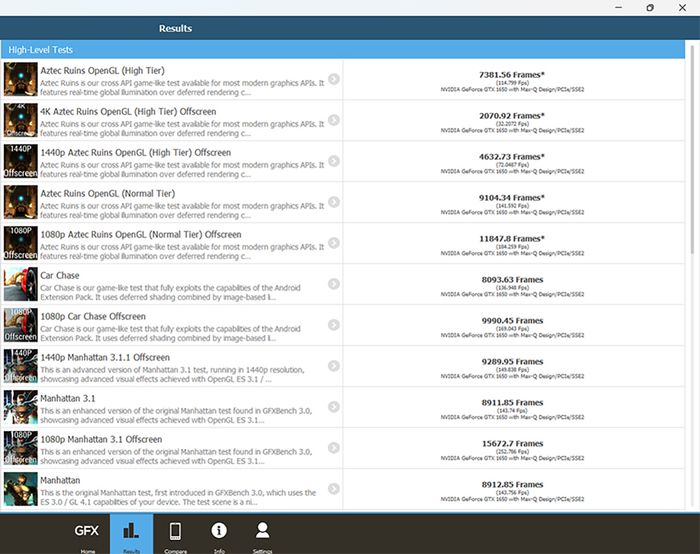Restore down the GFXBench window
Image resolution: width=700 pixels, height=554 pixels.
650,8
